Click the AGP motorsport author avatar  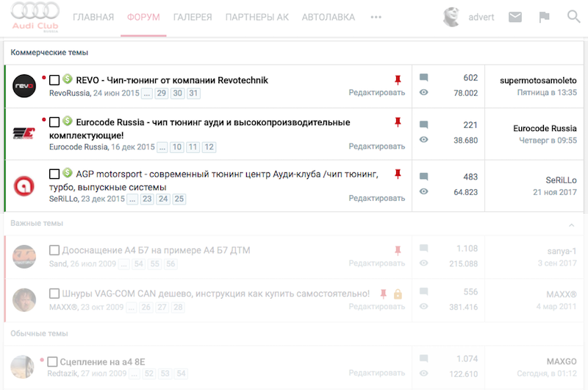coord(24,186)
